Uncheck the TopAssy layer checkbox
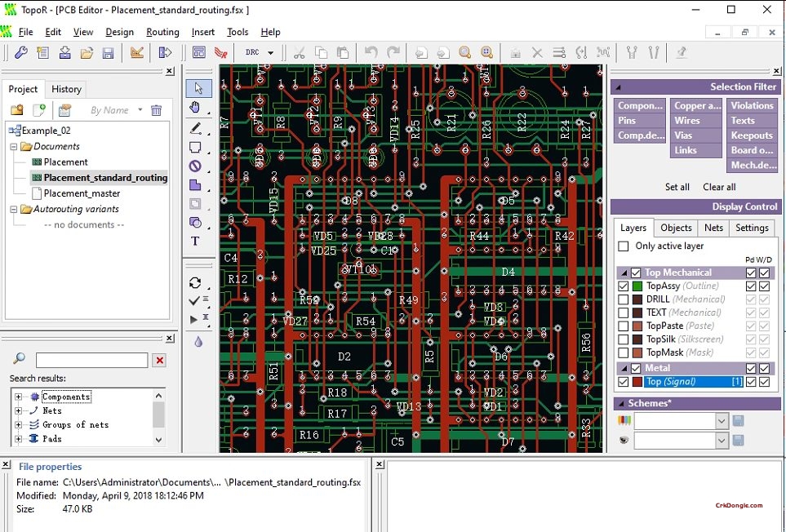Image resolution: width=786 pixels, height=532 pixels. 624,286
